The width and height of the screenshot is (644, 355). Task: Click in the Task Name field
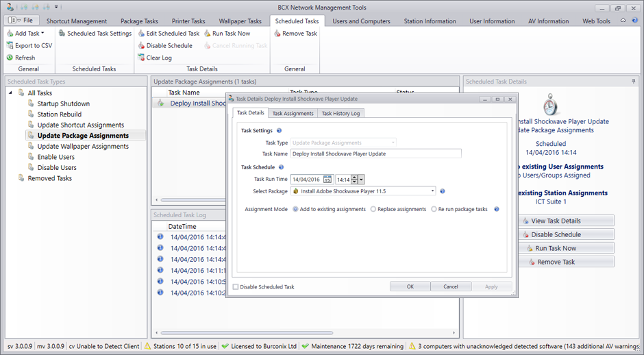[x=376, y=154]
